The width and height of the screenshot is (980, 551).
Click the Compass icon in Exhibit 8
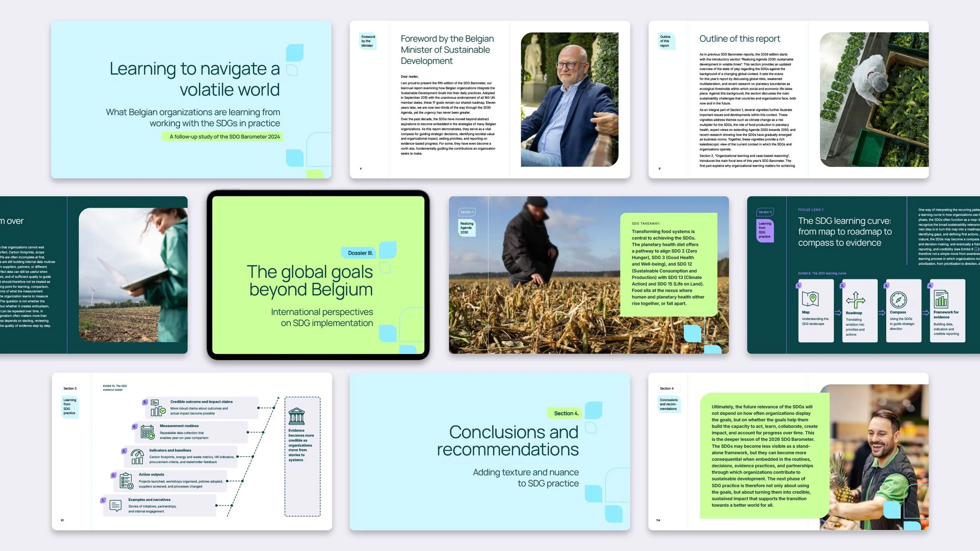pos(898,300)
